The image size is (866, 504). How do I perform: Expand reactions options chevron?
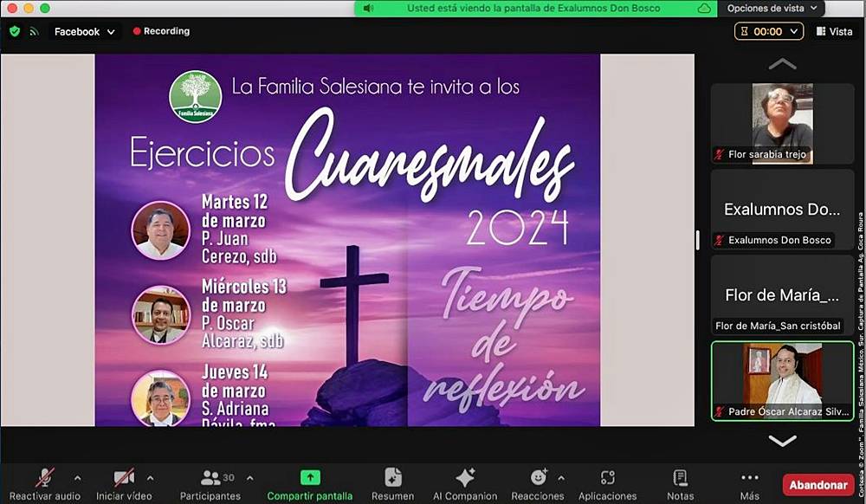pos(561,478)
